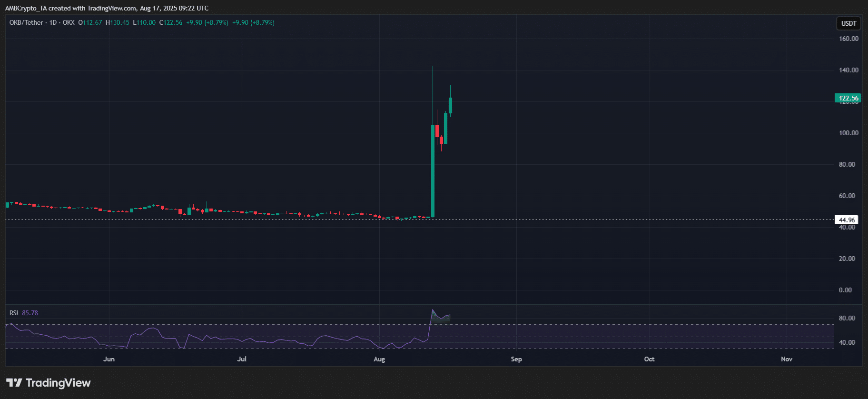Image resolution: width=868 pixels, height=399 pixels.
Task: Click the Jun label on time axis
Action: tap(109, 359)
